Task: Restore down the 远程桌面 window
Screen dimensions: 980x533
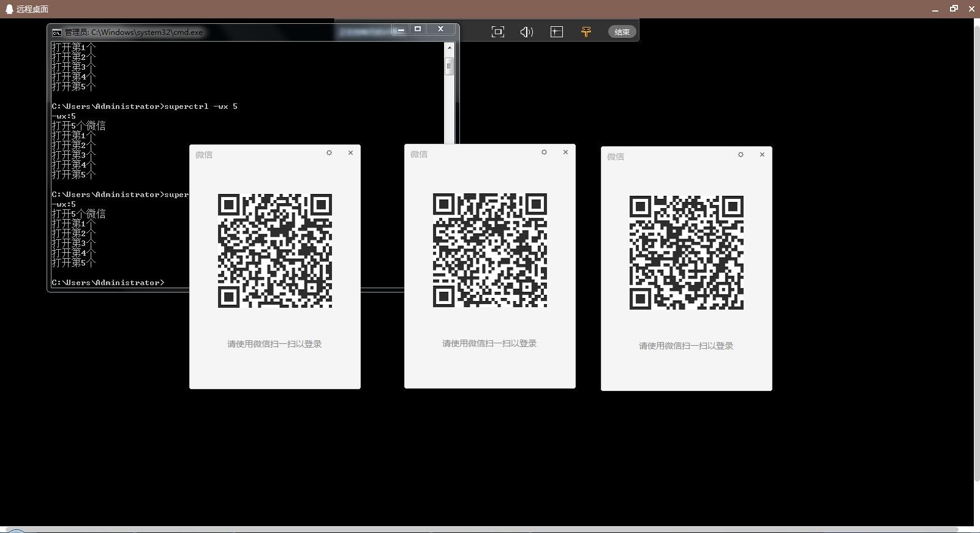Action: coord(954,9)
